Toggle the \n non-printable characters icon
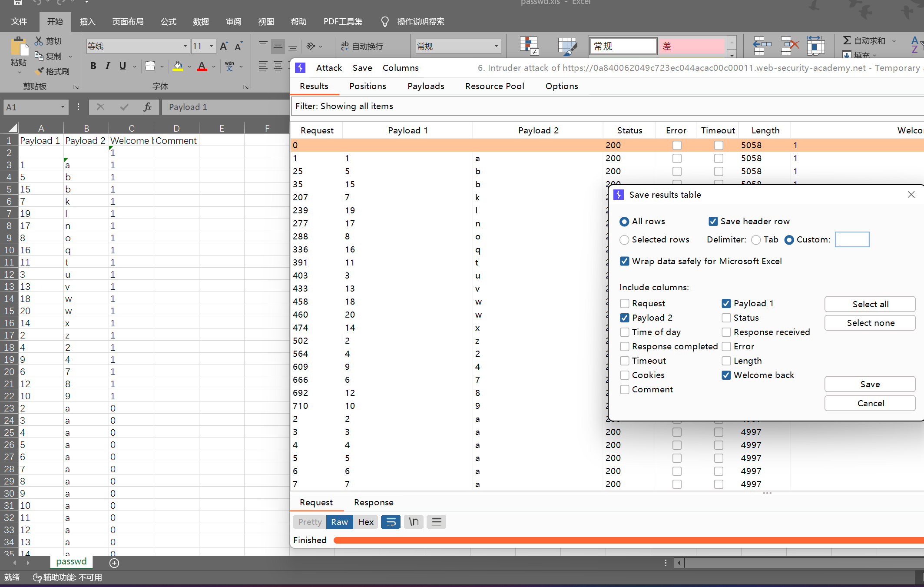 point(414,522)
